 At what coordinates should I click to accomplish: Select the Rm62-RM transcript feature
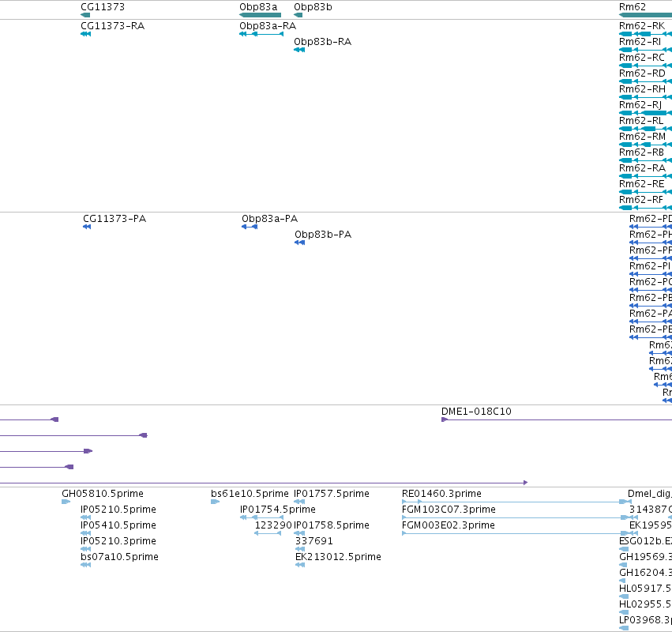[645, 145]
